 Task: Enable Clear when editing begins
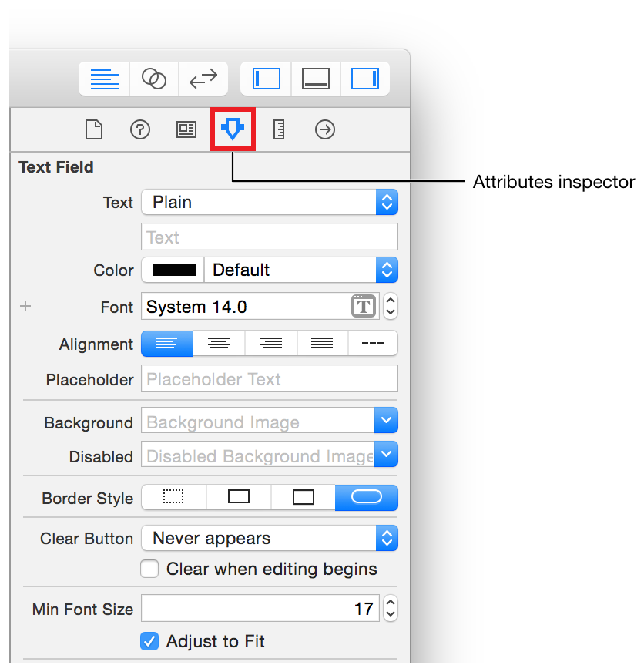click(x=149, y=570)
